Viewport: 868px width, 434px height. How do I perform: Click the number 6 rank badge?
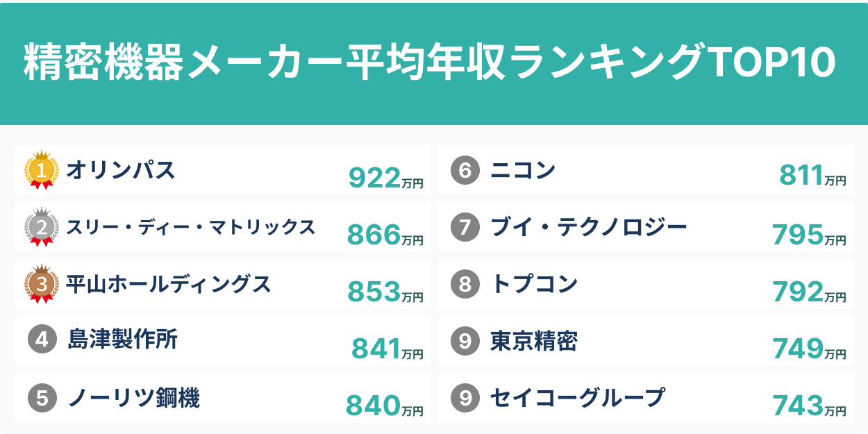[465, 171]
